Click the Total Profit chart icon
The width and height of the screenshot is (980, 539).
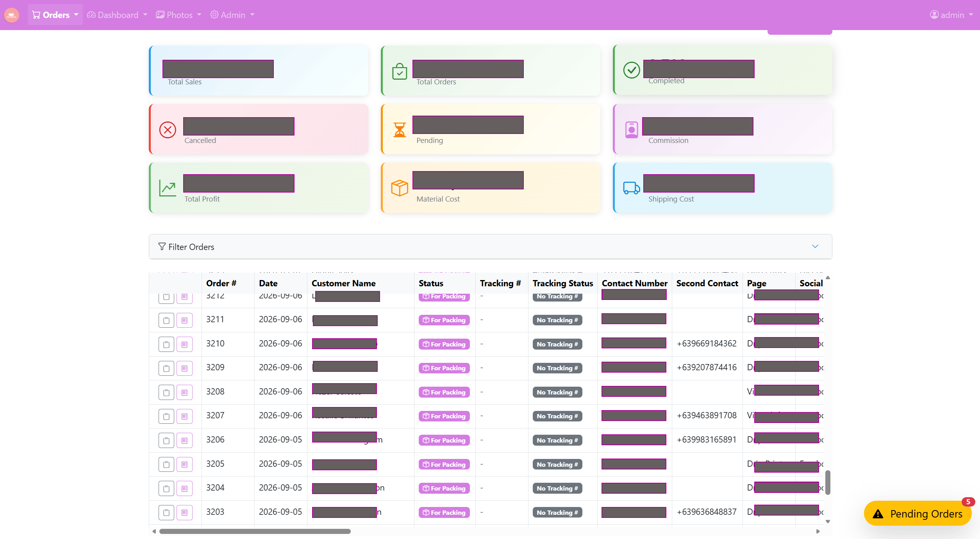coord(168,188)
